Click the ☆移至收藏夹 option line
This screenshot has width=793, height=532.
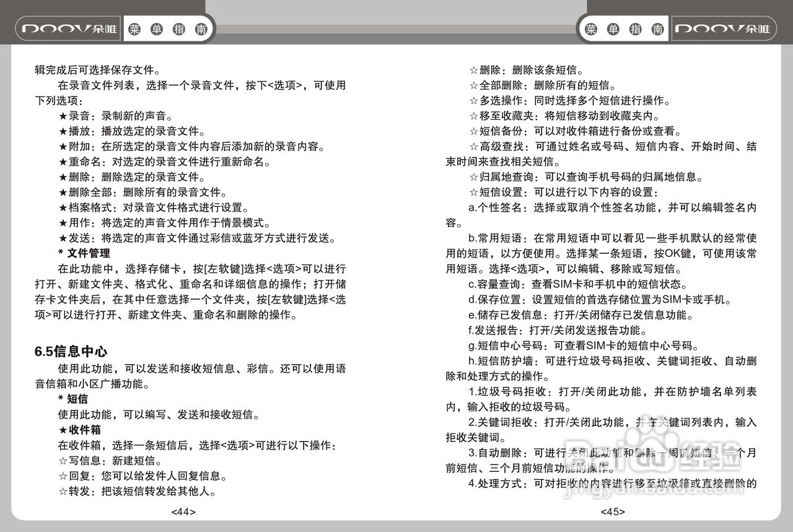(x=564, y=116)
